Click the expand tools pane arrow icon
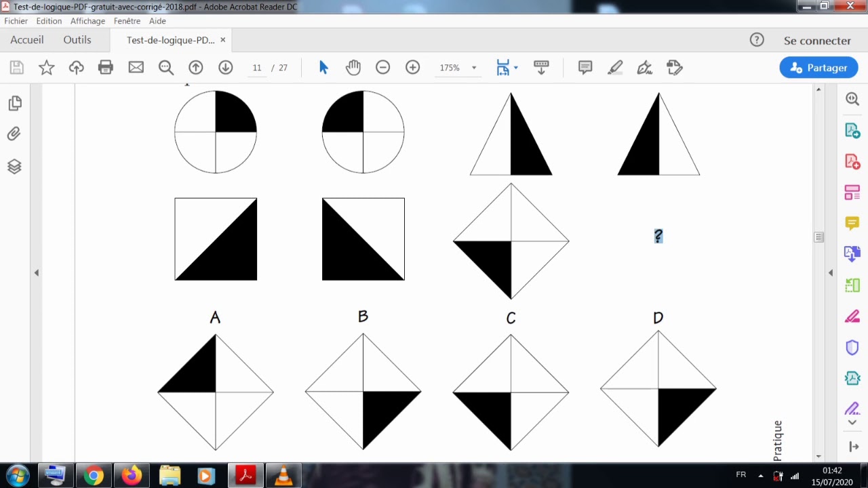The height and width of the screenshot is (488, 868). [854, 447]
